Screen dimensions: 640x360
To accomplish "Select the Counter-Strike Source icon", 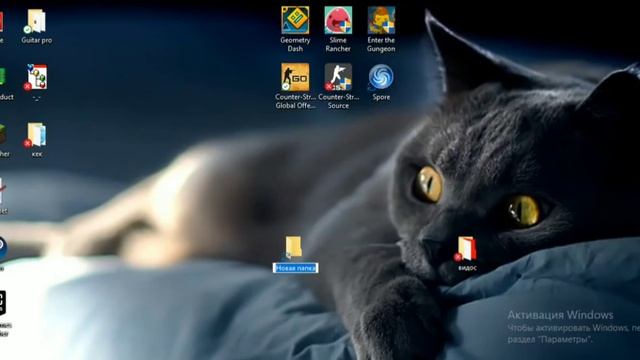I will (x=338, y=77).
